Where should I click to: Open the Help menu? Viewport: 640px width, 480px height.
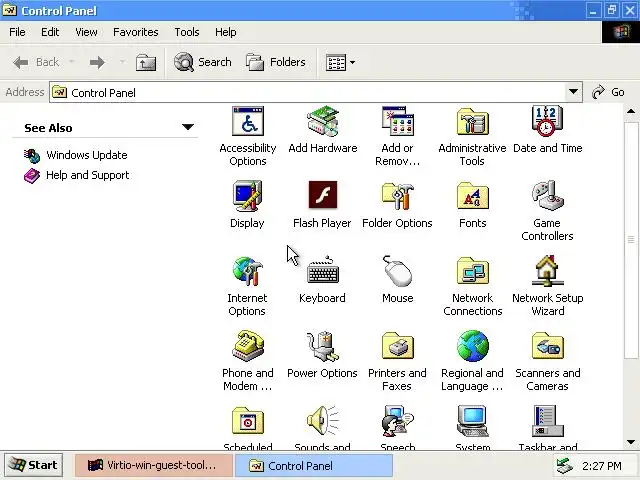pos(226,32)
